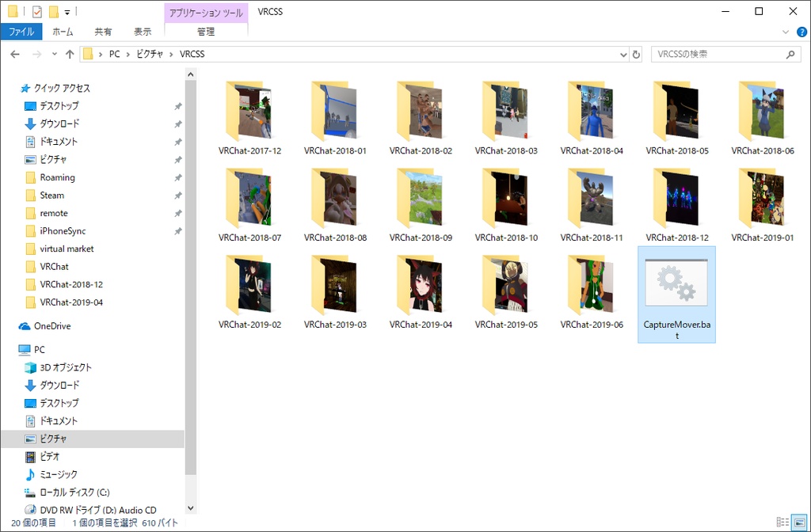Open the quick access toolbar customize dropdown
This screenshot has width=811, height=532.
[67, 12]
